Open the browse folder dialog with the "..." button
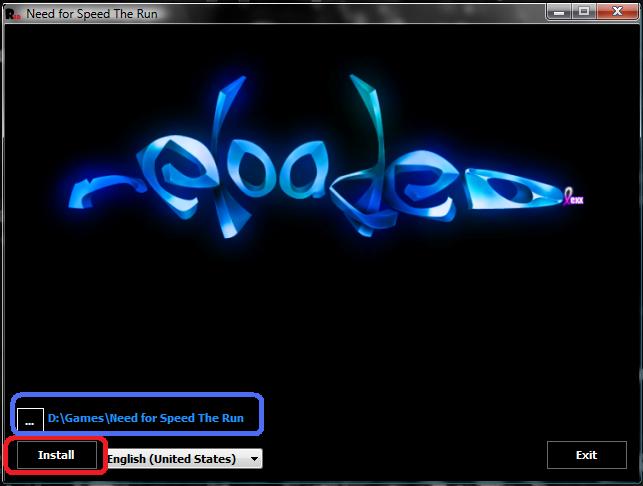643x486 pixels. pyautogui.click(x=30, y=420)
